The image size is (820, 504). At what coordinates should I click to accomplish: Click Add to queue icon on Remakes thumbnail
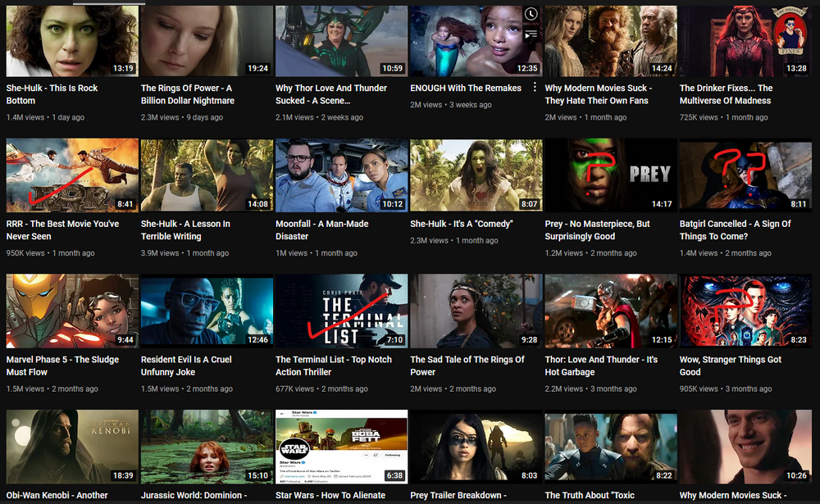531,34
